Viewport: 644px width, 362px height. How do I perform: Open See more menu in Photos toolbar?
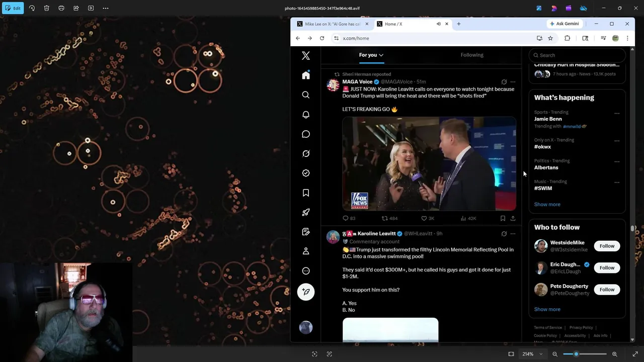[106, 8]
